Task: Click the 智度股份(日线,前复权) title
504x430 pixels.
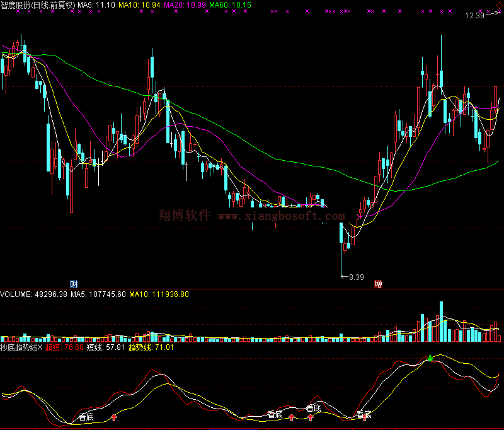Action: tap(38, 5)
